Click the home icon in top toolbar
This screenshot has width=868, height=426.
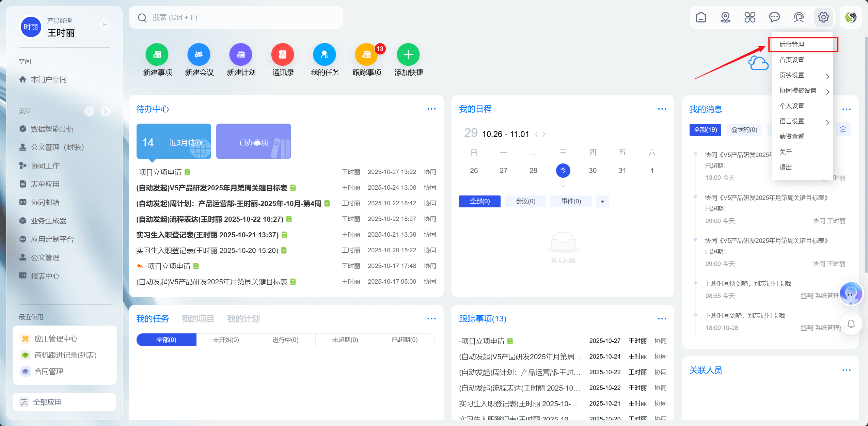(701, 17)
